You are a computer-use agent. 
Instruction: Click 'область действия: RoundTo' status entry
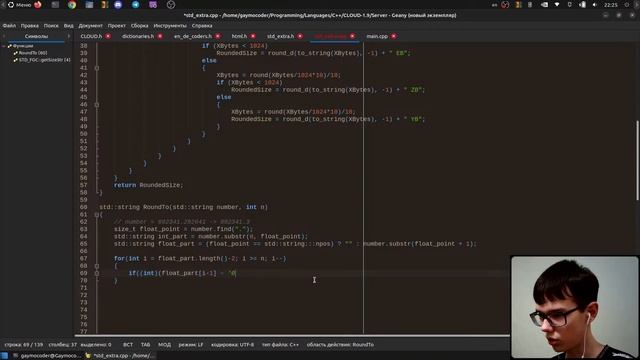[x=340, y=345]
